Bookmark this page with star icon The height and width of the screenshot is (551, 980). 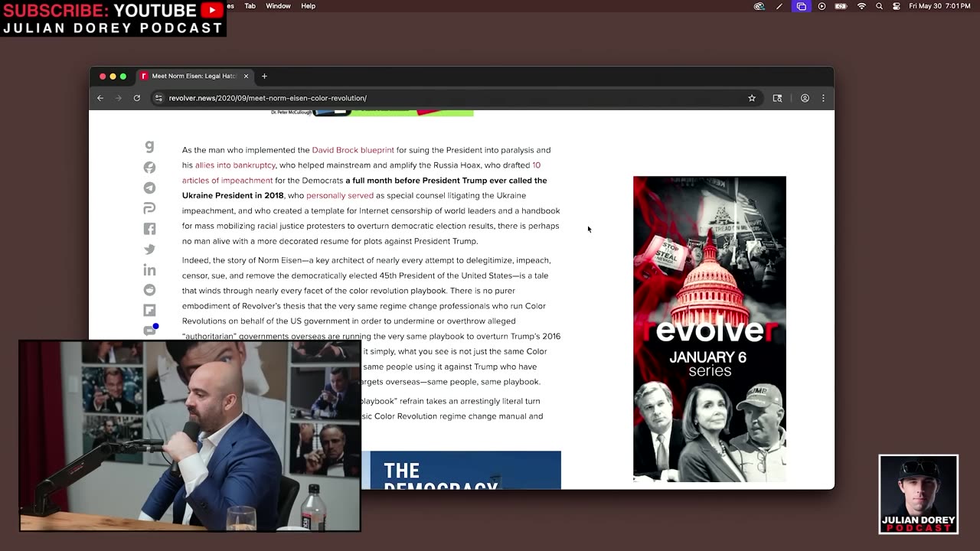click(x=752, y=98)
